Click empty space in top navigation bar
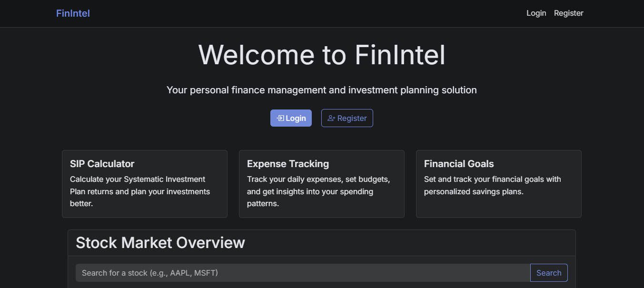Screen dimensions: 644x288 pyautogui.click(x=305, y=13)
